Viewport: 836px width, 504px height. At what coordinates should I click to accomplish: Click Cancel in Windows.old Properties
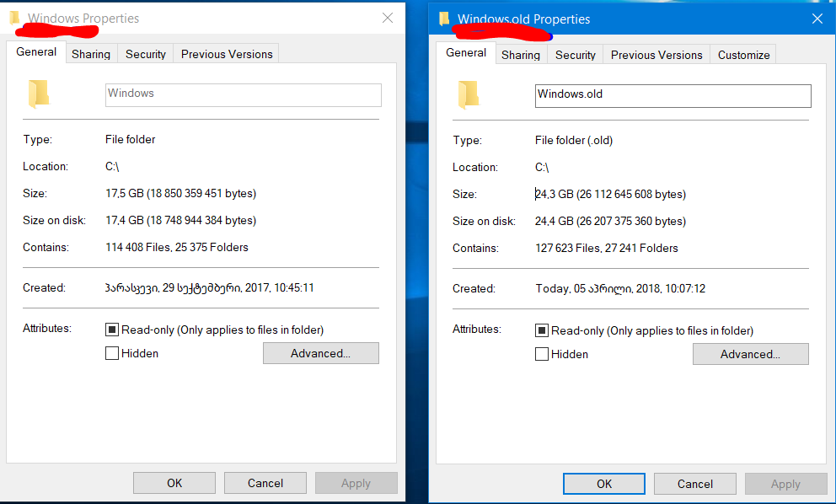click(x=695, y=484)
